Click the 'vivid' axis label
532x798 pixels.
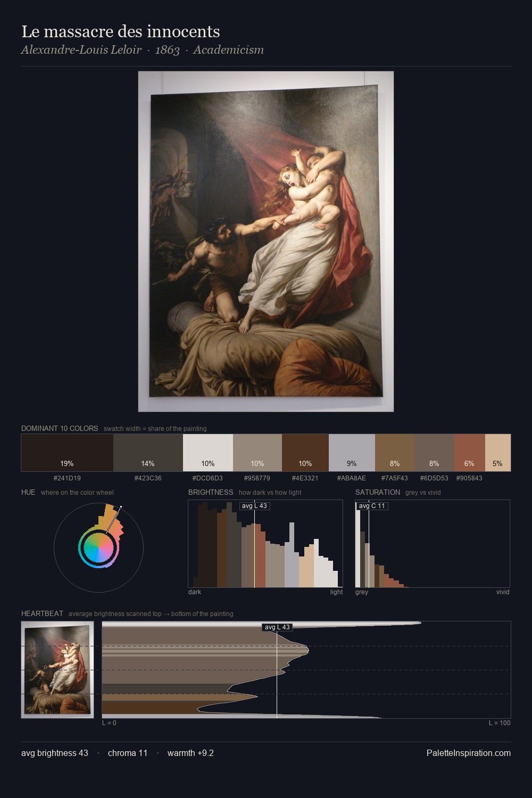[x=503, y=592]
